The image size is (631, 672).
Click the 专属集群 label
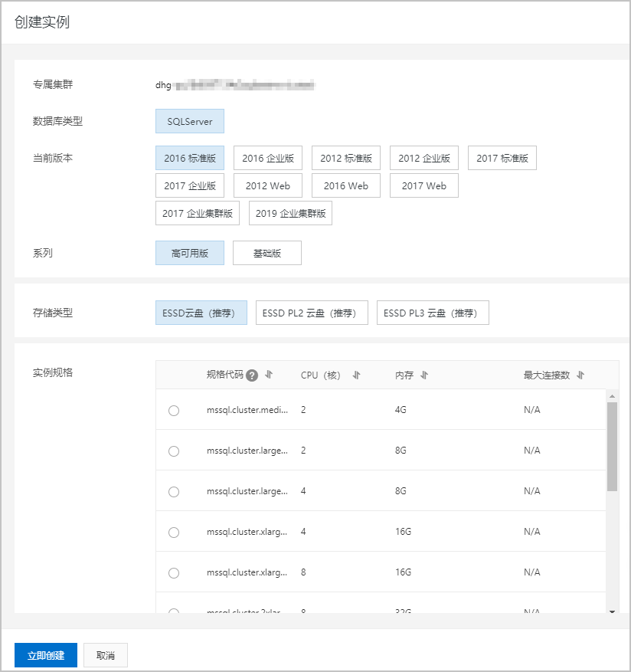(x=53, y=84)
